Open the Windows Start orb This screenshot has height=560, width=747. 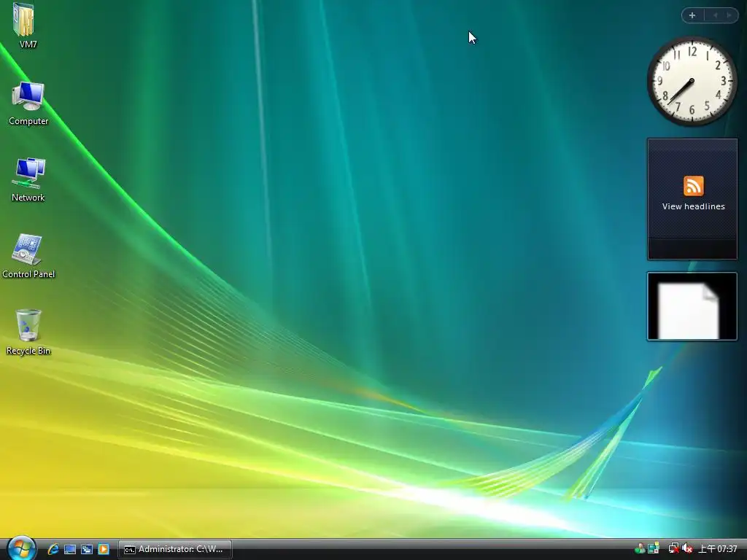21,548
